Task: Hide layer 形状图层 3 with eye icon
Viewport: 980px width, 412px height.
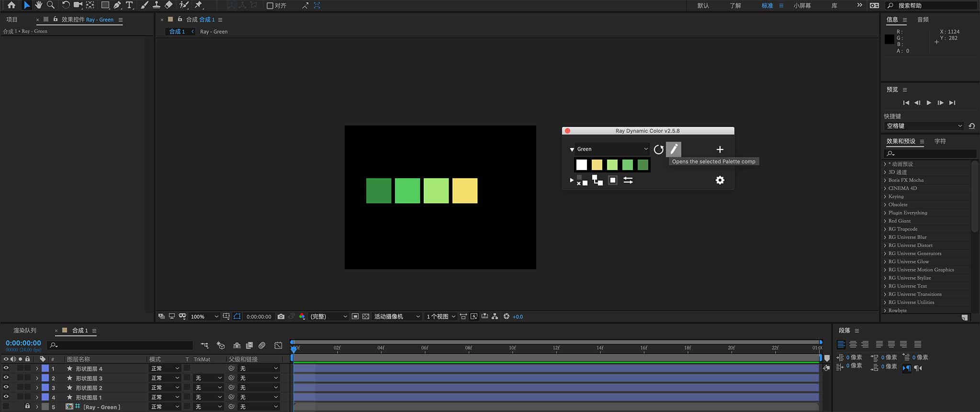Action: coord(6,378)
